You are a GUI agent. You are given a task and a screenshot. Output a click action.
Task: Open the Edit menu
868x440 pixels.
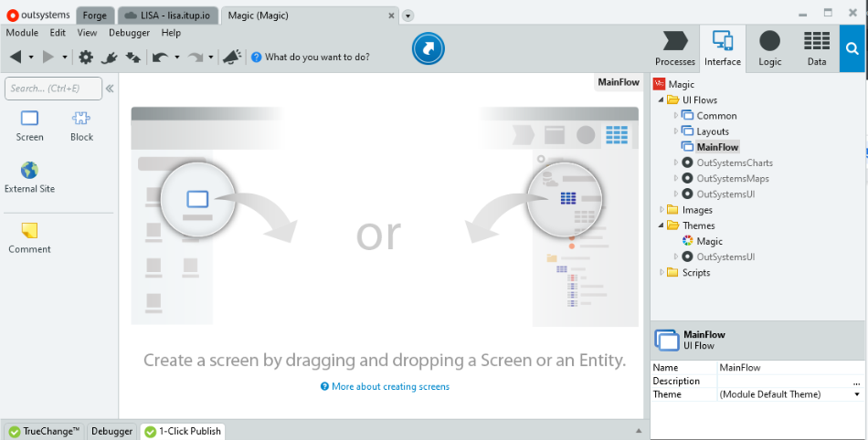click(x=58, y=33)
